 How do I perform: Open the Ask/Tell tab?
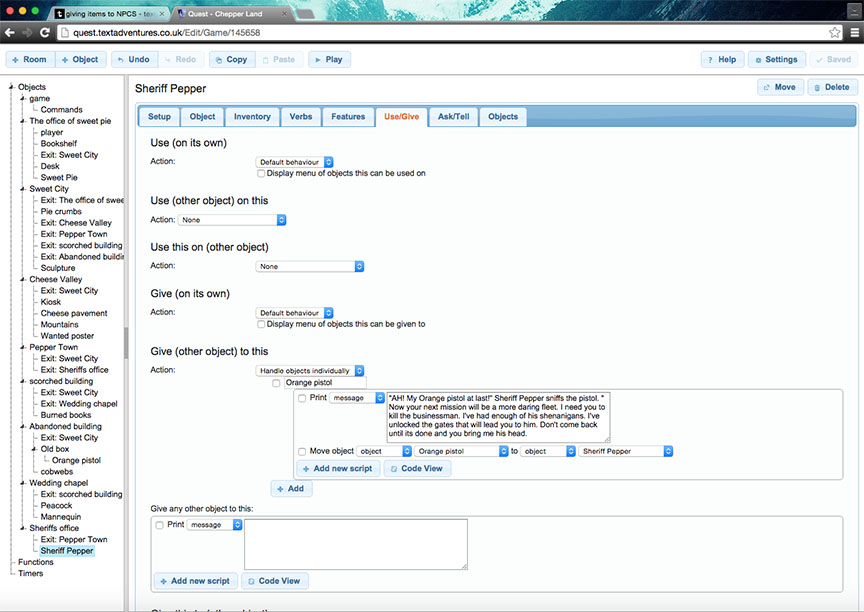point(453,116)
